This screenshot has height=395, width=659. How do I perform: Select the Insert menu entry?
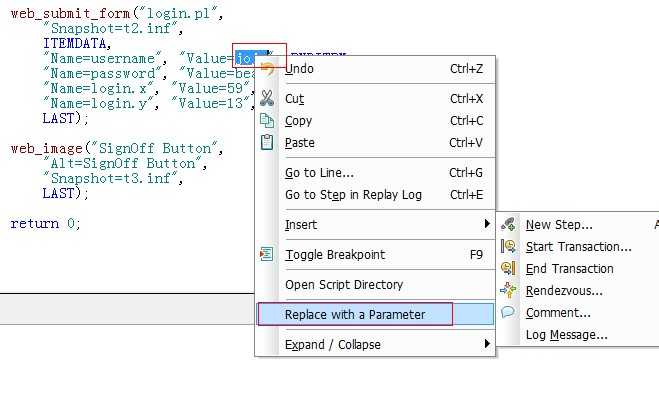375,224
